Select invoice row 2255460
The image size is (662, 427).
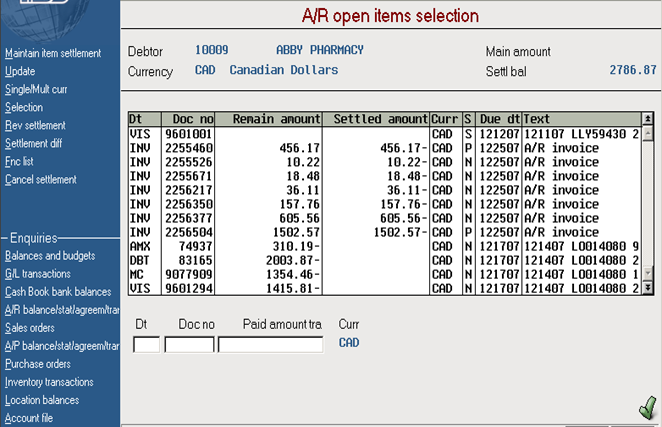385,148
